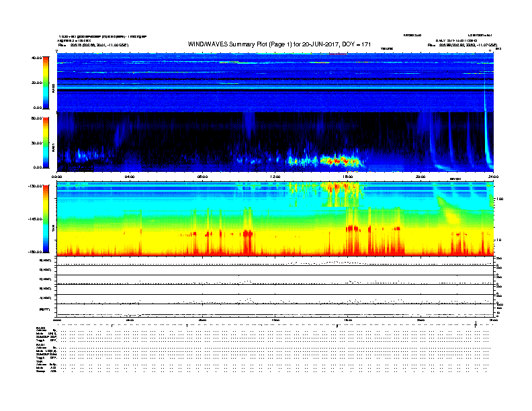This screenshot has height=411, width=532.
Task: Click the RAD1 heading in the bottom status table
Action: [40, 345]
